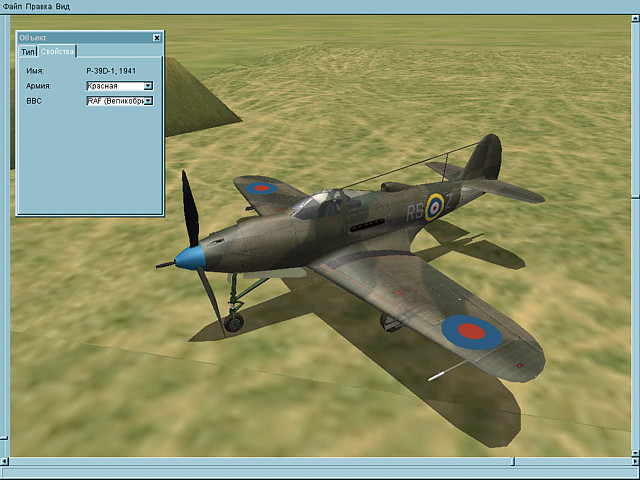This screenshot has height=480, width=640.
Task: Open the Армия dropdown arrow
Action: (149, 86)
